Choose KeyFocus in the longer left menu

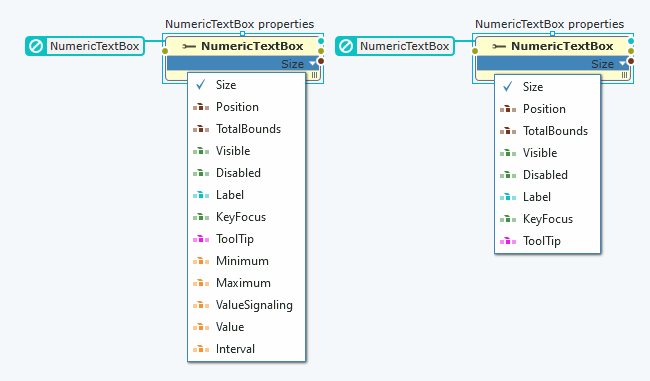[x=247, y=217]
